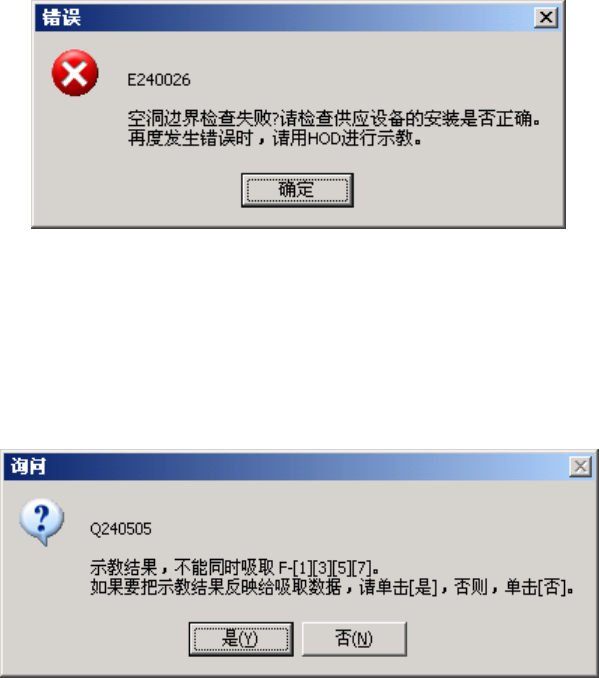Select the query code Q240505 text
599x678 pixels.
121,529
